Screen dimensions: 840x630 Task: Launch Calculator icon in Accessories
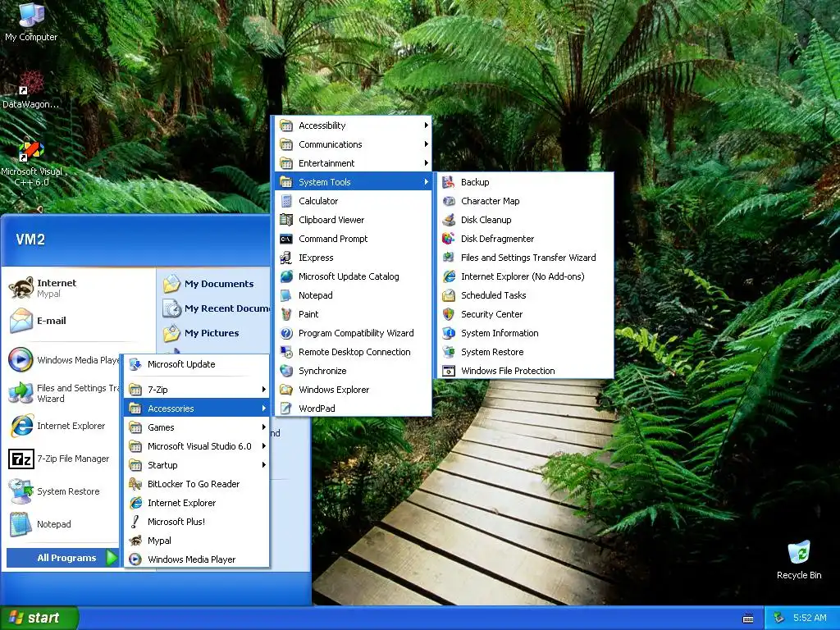tap(286, 201)
